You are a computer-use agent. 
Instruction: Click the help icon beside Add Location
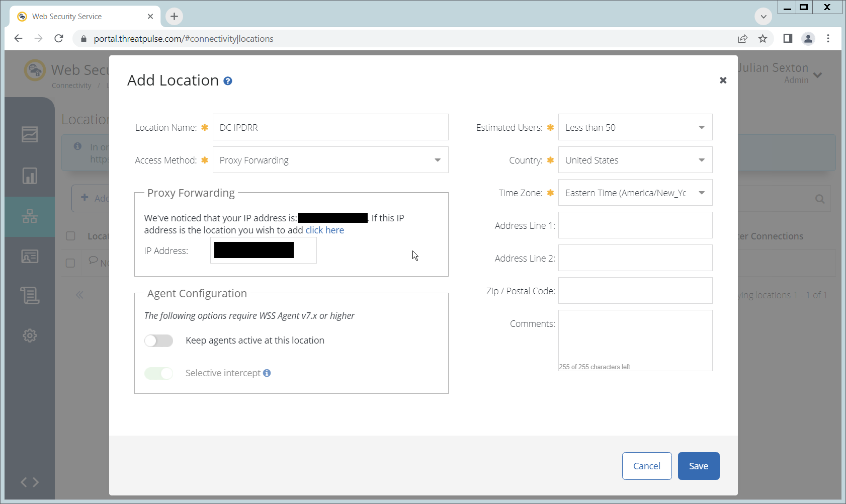[x=228, y=81]
